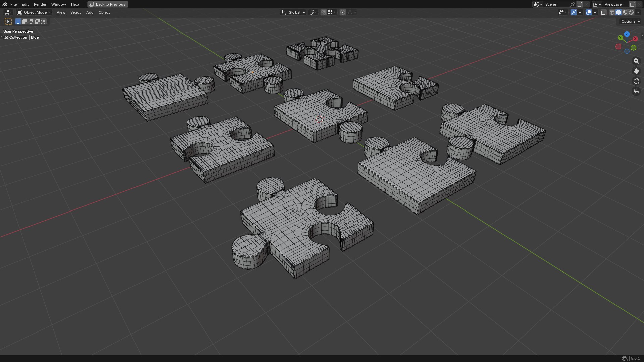
Task: Open the gizmo options dropdown arrow
Action: click(x=580, y=12)
